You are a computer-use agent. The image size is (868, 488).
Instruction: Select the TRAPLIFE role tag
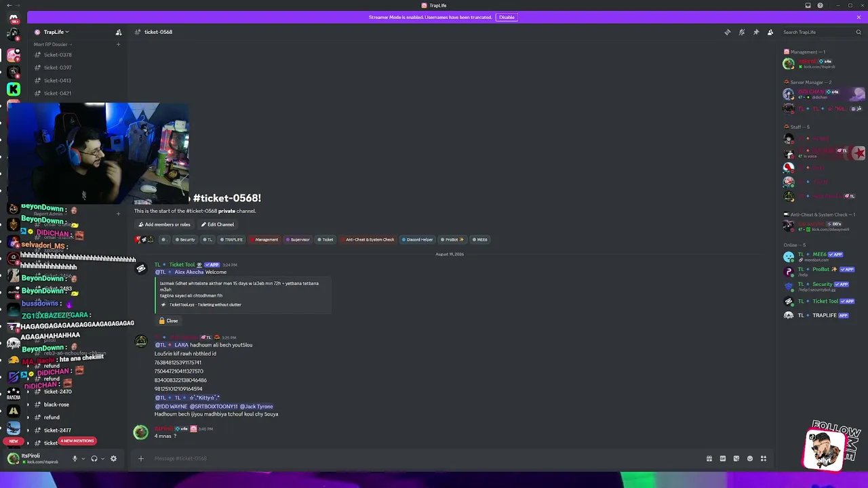point(231,239)
